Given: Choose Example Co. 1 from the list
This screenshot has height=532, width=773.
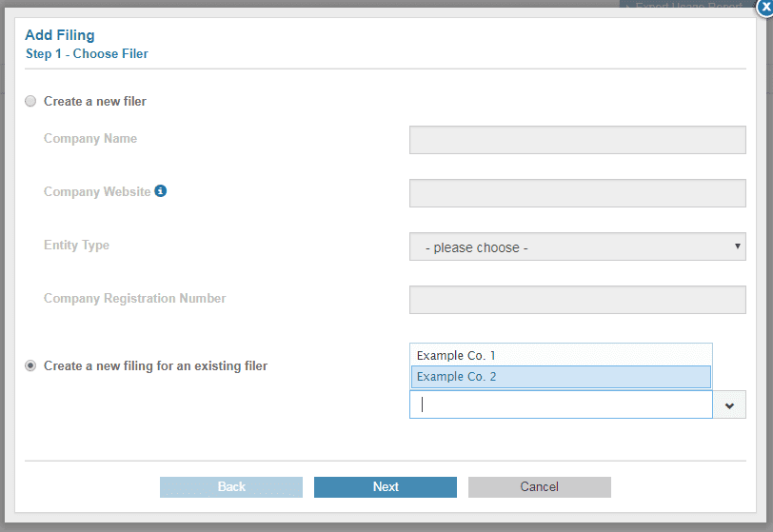Looking at the screenshot, I should (x=561, y=355).
